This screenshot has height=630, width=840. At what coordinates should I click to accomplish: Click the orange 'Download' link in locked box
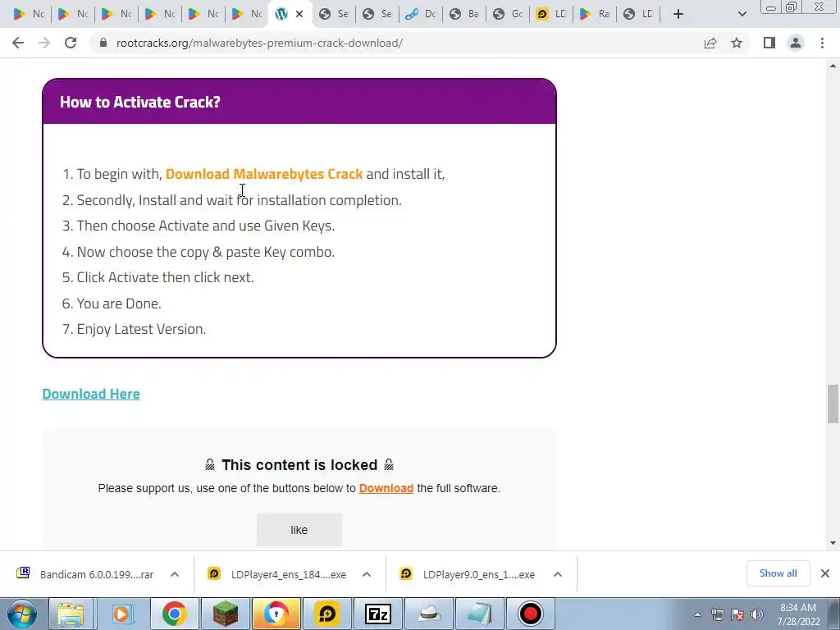pyautogui.click(x=386, y=488)
